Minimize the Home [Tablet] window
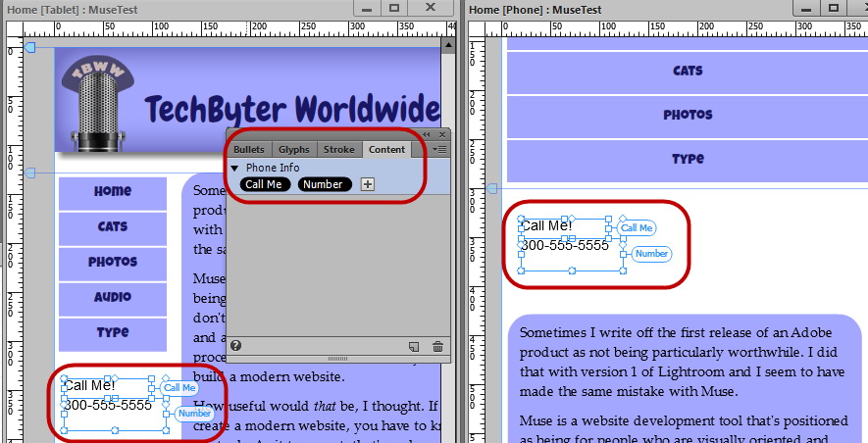This screenshot has height=443, width=868. [x=367, y=8]
